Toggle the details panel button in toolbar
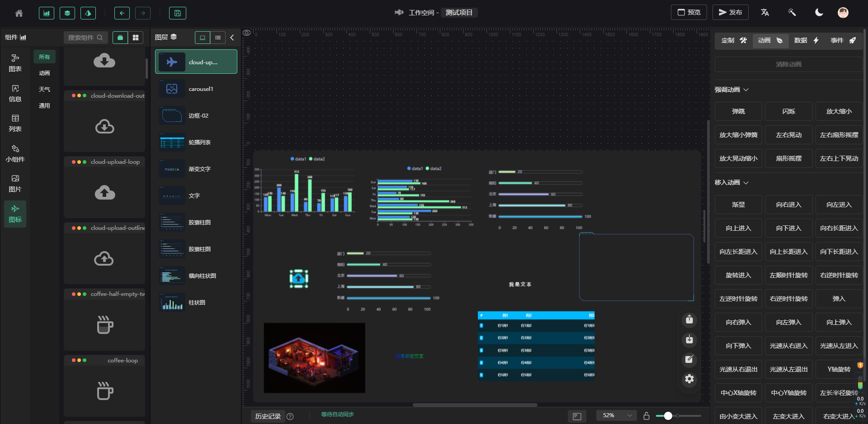868x424 pixels. click(88, 13)
